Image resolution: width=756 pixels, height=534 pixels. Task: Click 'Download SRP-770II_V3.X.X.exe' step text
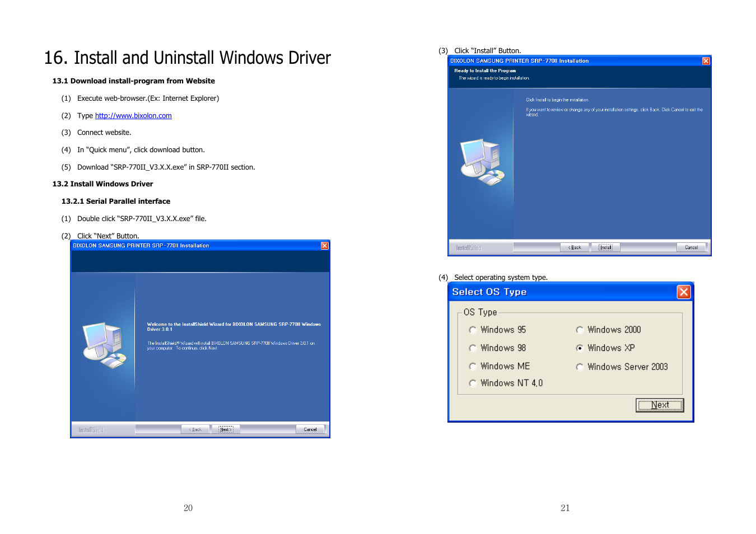tap(166, 167)
